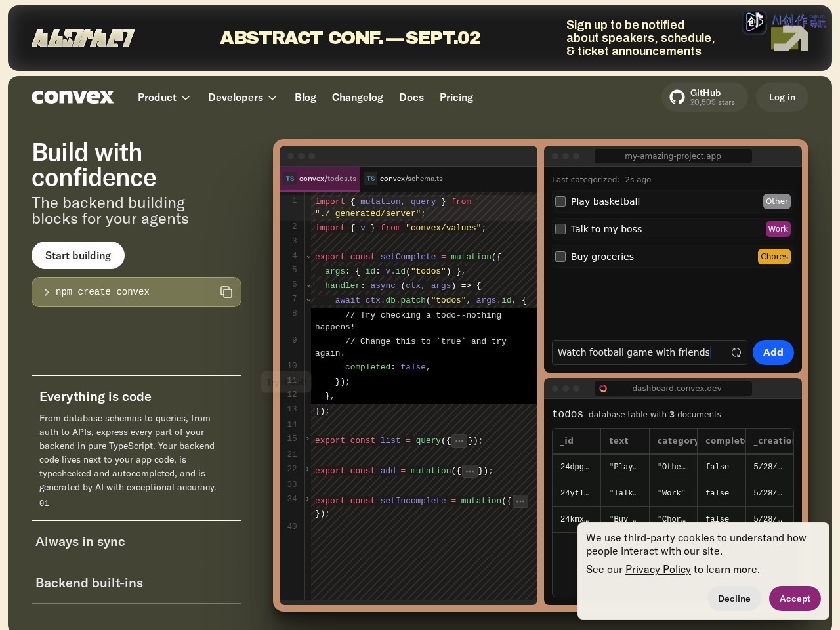
Task: Open the Developers dropdown menu
Action: [242, 98]
